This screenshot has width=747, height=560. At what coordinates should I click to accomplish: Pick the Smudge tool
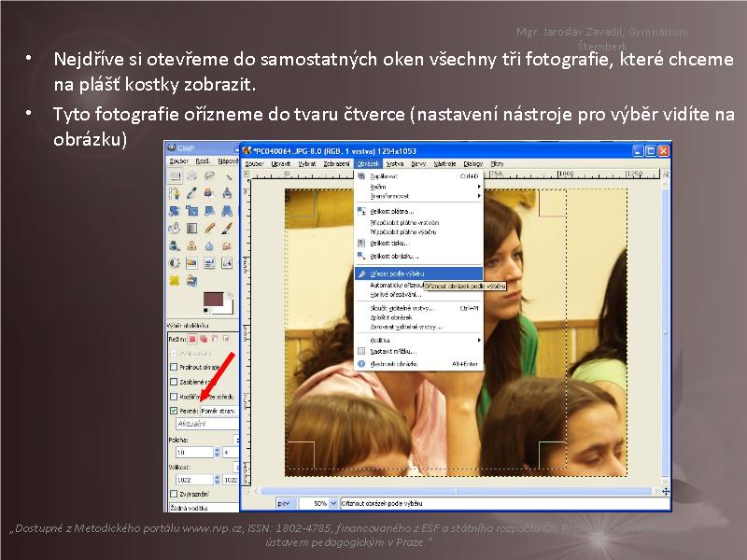[227, 245]
